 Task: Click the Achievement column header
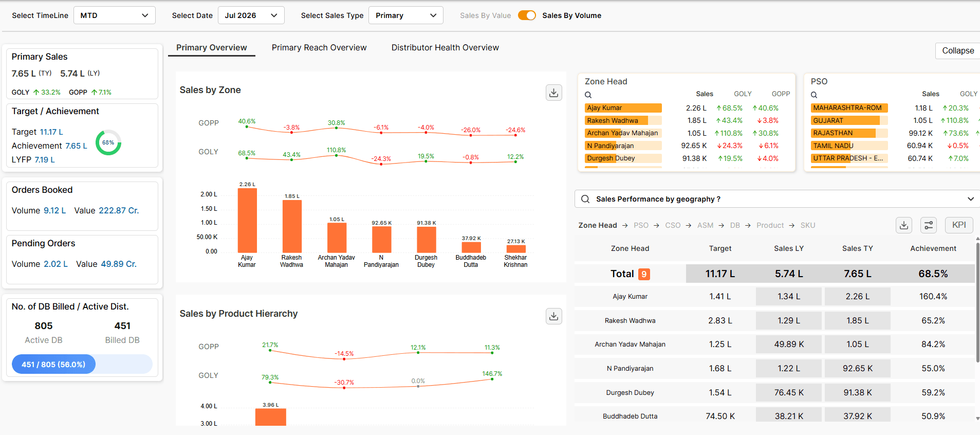[x=933, y=248]
